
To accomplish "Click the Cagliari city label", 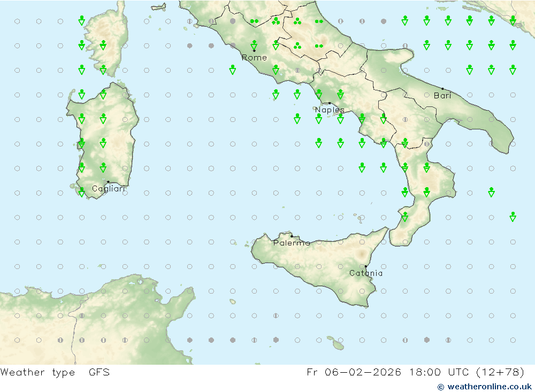I will (109, 189).
